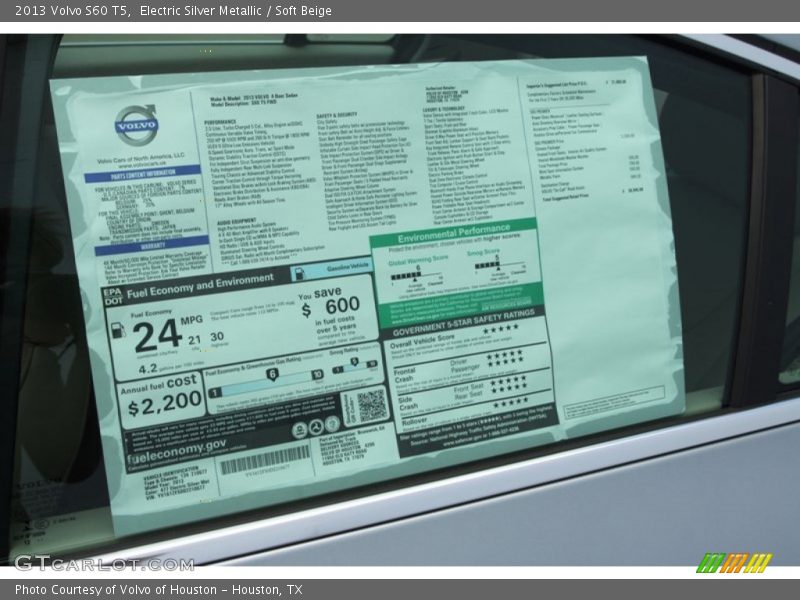Image resolution: width=800 pixels, height=600 pixels.
Task: Click the Gasoline Vehicle label
Action: [x=347, y=267]
